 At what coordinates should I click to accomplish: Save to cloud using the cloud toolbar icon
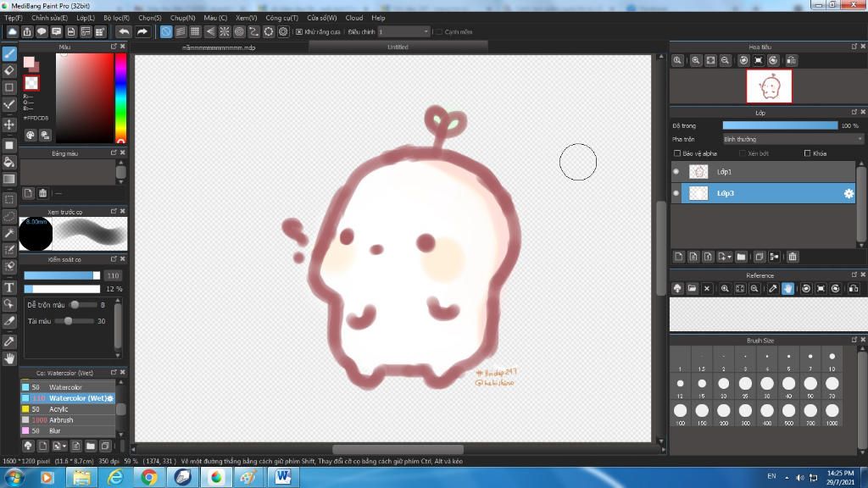pos(12,31)
